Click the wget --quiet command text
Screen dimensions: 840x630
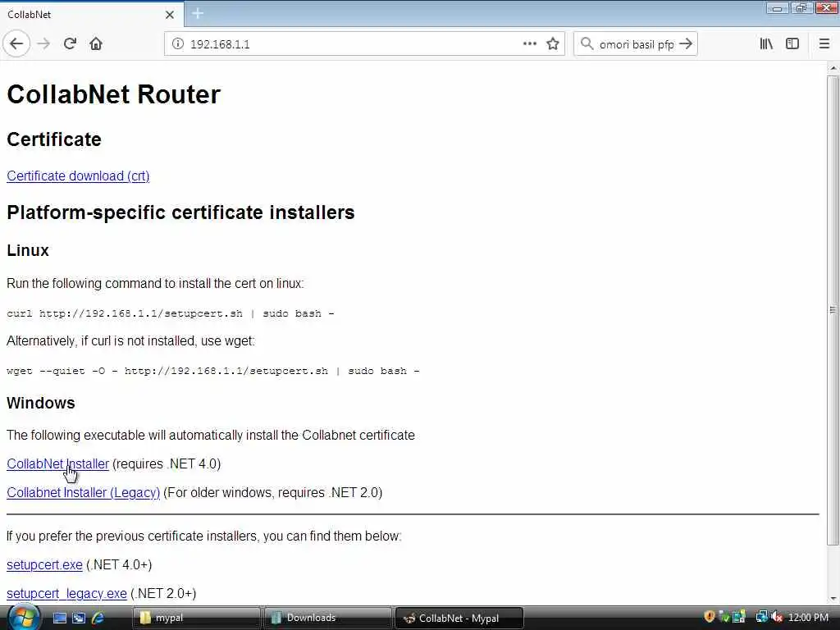213,371
